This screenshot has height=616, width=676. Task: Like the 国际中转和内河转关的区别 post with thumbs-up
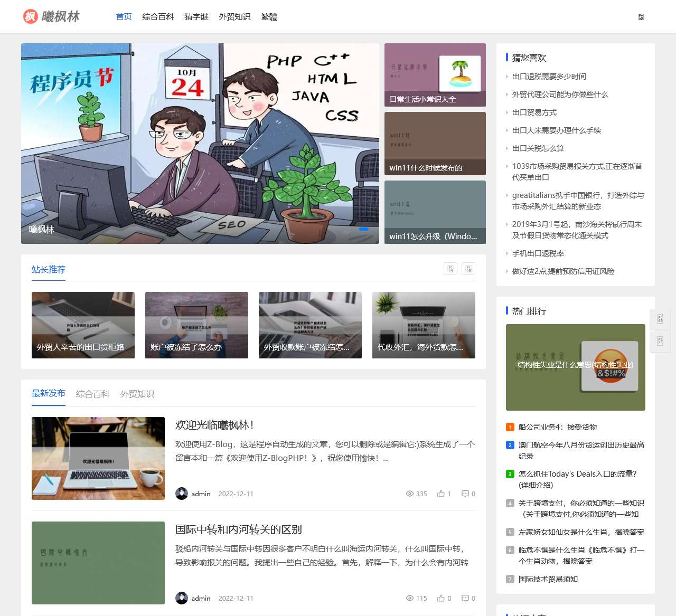click(441, 598)
